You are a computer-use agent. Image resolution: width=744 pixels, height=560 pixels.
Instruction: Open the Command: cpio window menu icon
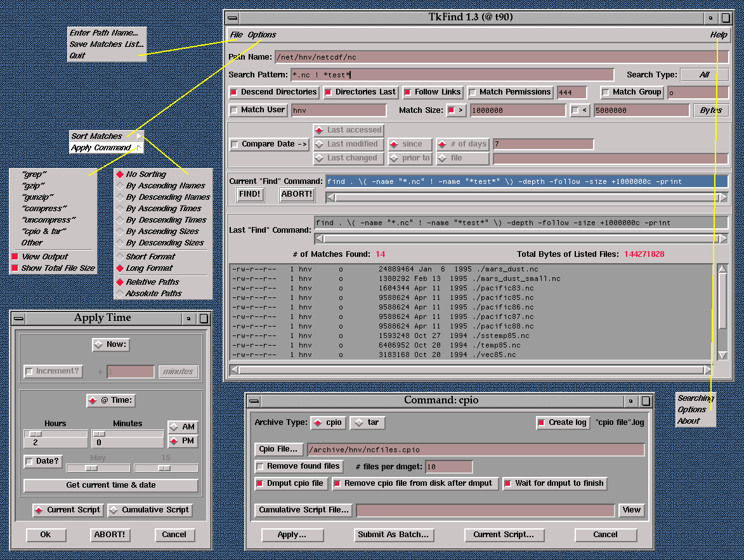coord(254,401)
